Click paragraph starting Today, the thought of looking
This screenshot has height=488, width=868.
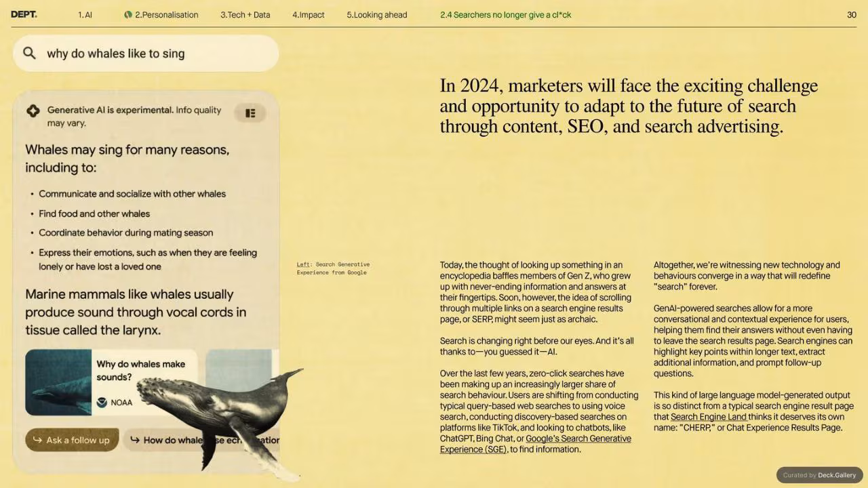point(536,292)
